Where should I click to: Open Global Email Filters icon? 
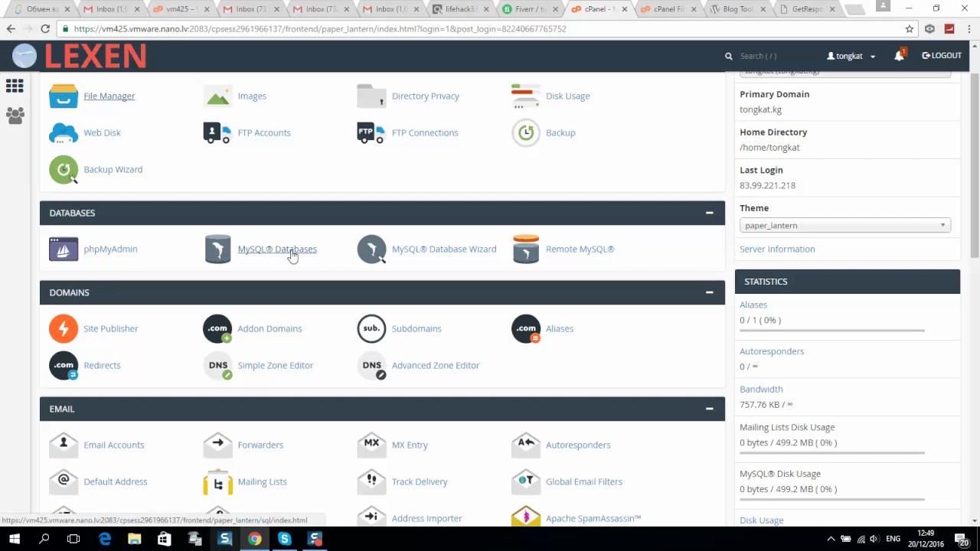526,481
